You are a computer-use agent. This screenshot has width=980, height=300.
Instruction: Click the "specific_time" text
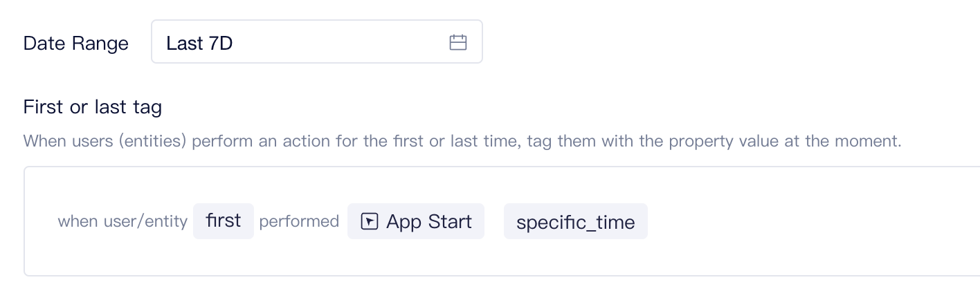point(576,223)
